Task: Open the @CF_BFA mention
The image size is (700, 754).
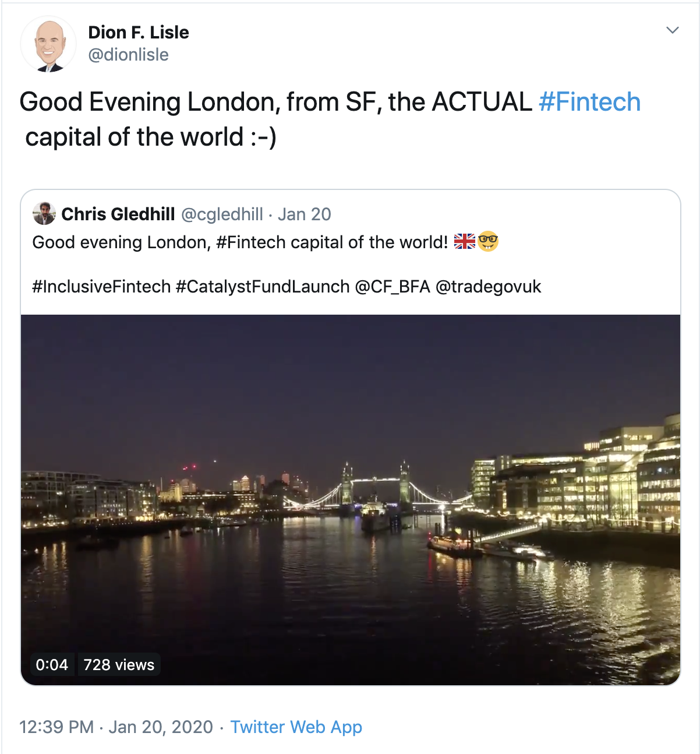Action: (x=392, y=287)
